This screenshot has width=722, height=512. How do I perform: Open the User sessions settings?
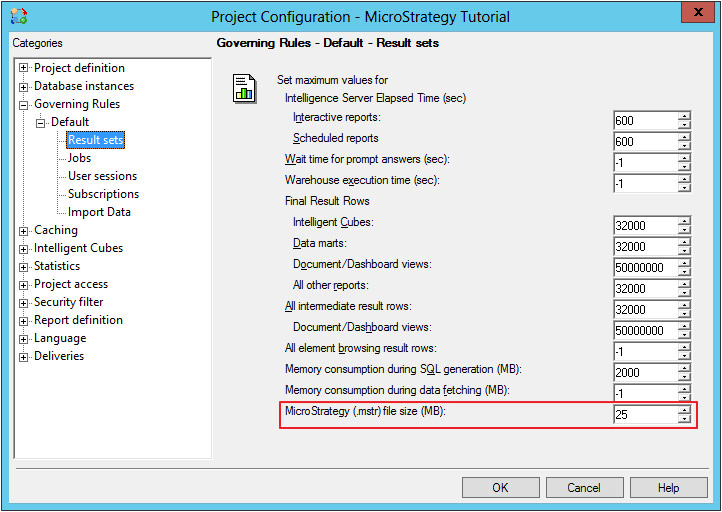pyautogui.click(x=102, y=176)
